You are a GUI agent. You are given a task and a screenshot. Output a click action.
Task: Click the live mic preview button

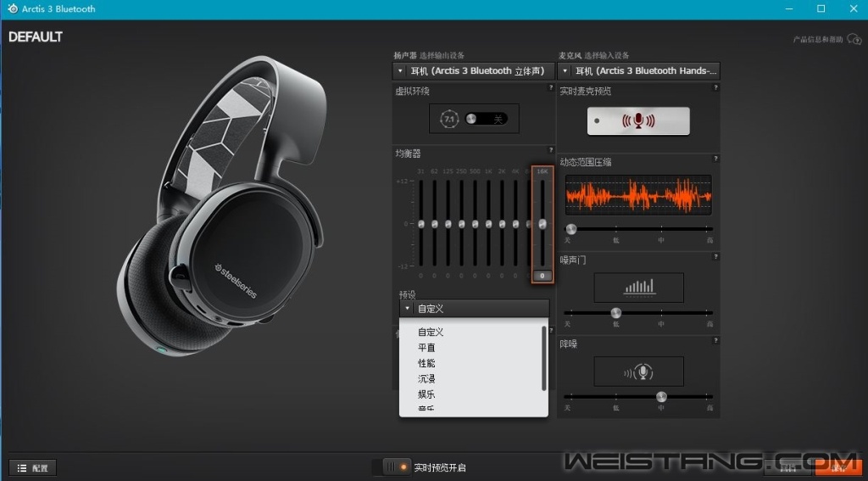pyautogui.click(x=638, y=120)
